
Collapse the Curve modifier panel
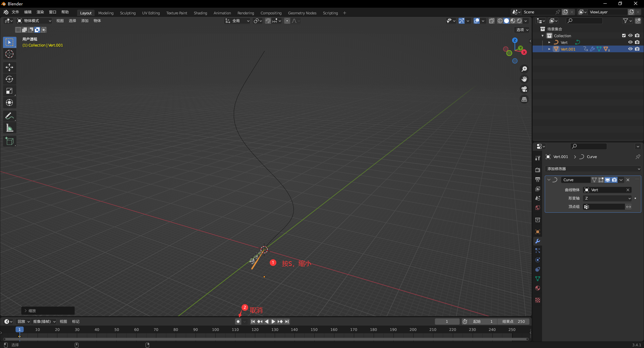tap(549, 180)
